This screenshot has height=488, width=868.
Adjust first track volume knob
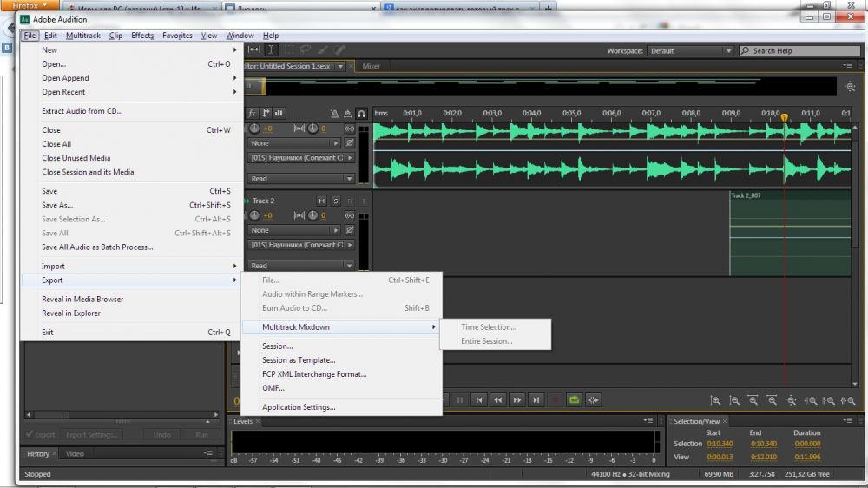(254, 129)
